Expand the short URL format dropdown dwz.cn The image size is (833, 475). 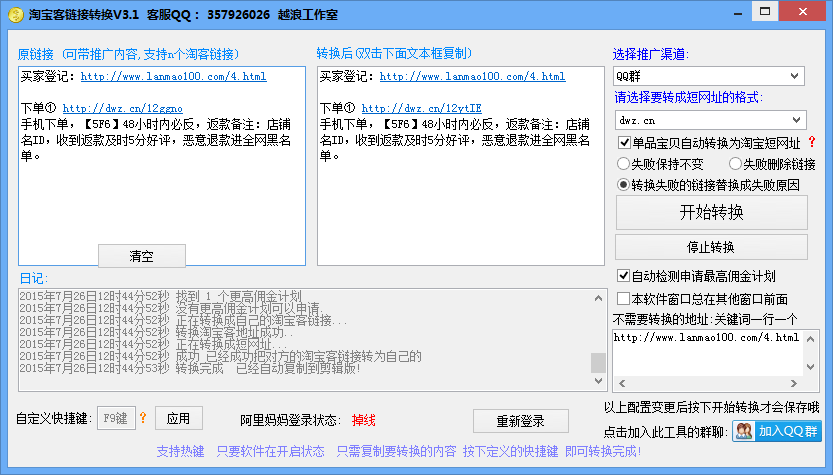pyautogui.click(x=708, y=120)
